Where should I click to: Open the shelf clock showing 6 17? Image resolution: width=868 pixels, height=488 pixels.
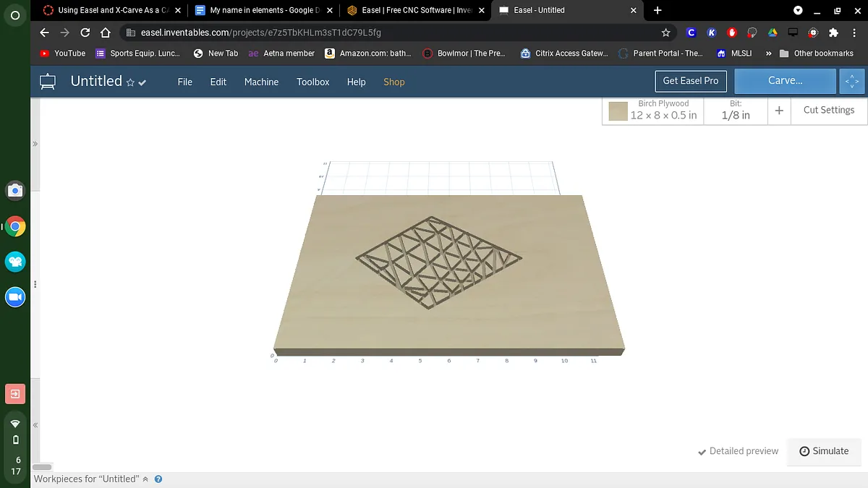[x=15, y=465]
